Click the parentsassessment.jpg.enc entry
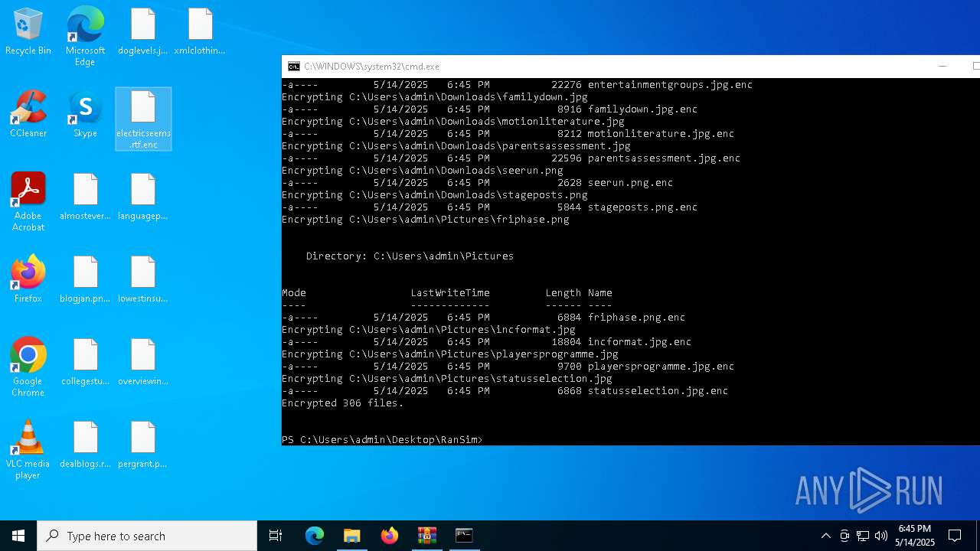Screen dimensions: 980x551 pyautogui.click(x=664, y=158)
